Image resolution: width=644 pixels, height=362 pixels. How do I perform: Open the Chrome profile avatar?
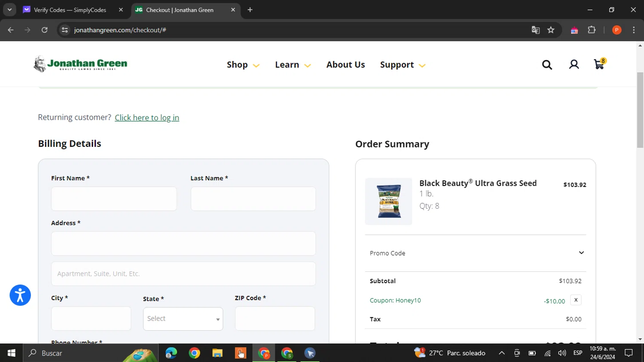pyautogui.click(x=617, y=30)
